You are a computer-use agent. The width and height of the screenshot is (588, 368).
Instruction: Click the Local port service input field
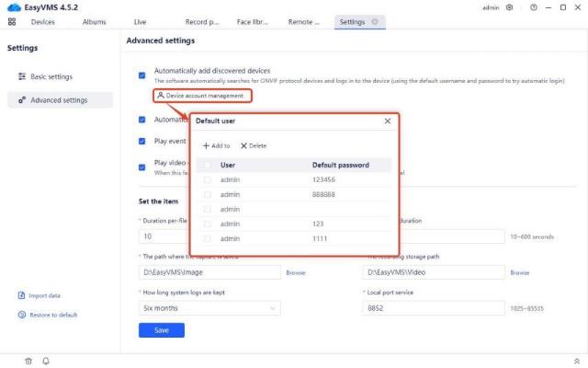click(x=434, y=308)
